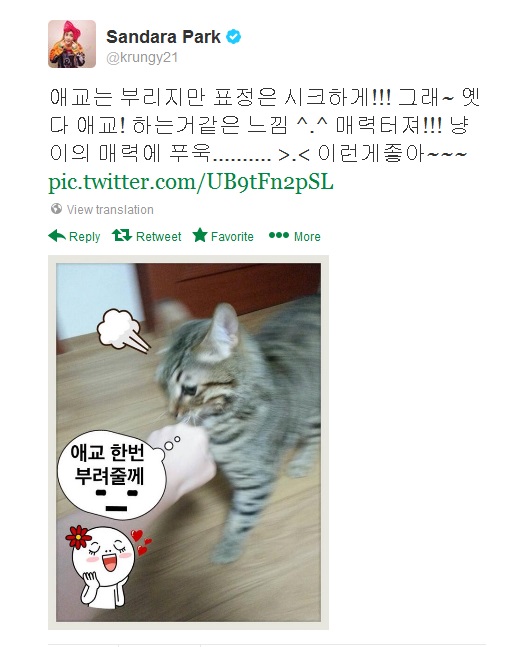Open the @krungy21 handle link

[x=142, y=58]
